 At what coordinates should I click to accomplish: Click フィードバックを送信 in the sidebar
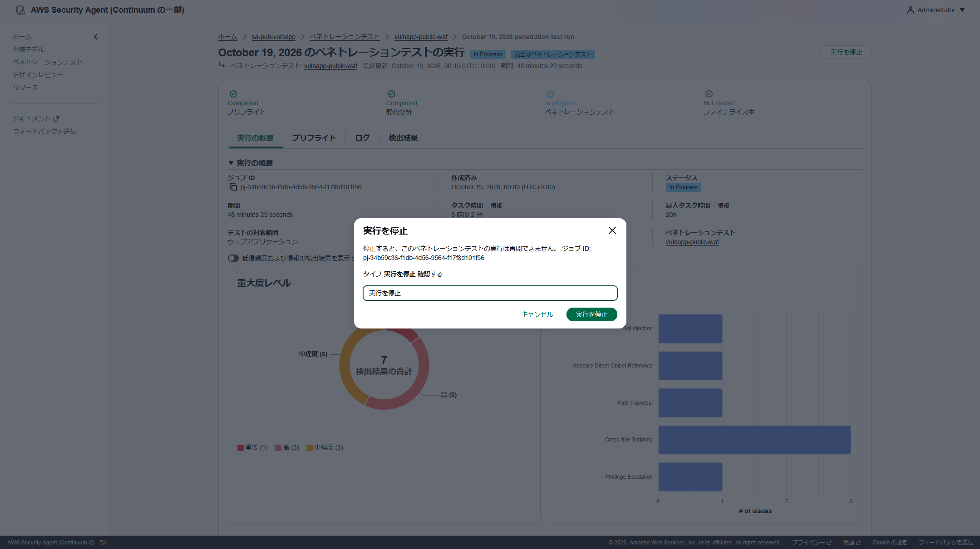click(x=44, y=132)
